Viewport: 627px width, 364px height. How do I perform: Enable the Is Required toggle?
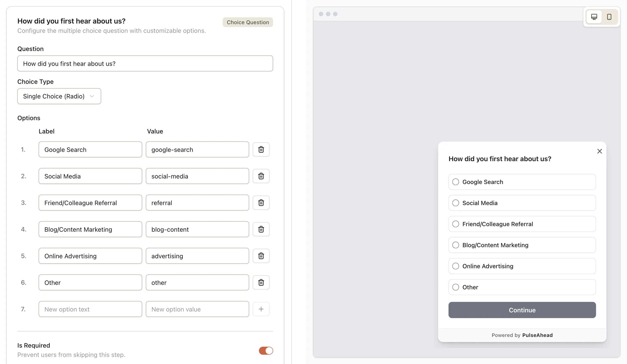(266, 350)
